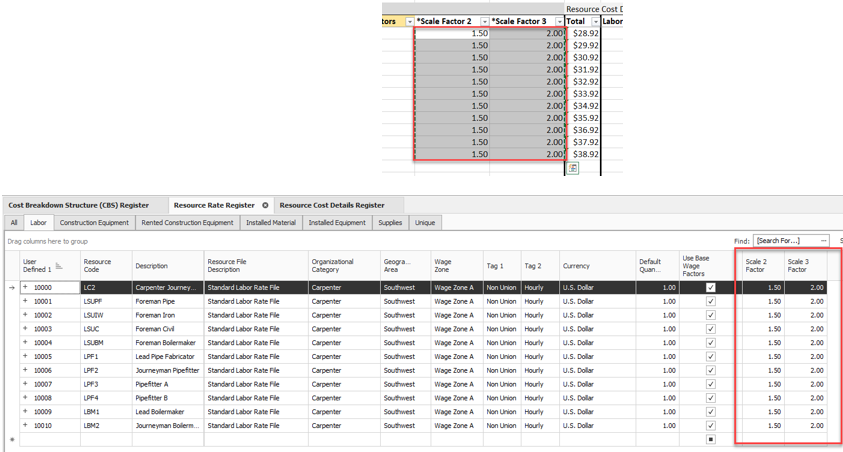Click the Resource File Description column header
843x452 pixels.
(x=256, y=266)
